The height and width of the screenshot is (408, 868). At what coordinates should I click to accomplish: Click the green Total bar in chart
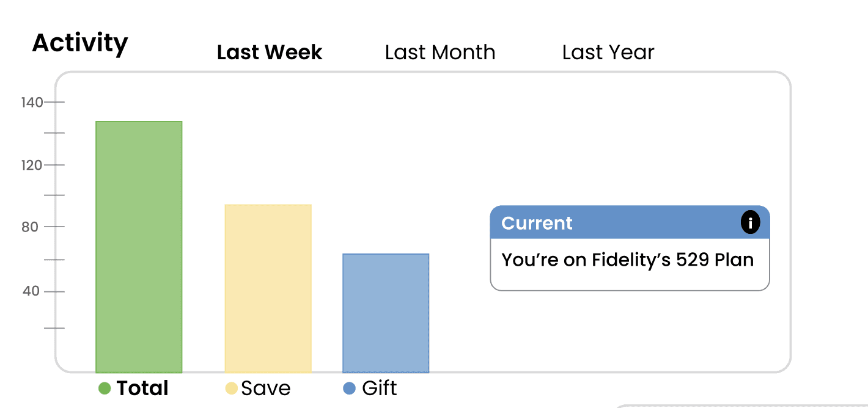[139, 247]
